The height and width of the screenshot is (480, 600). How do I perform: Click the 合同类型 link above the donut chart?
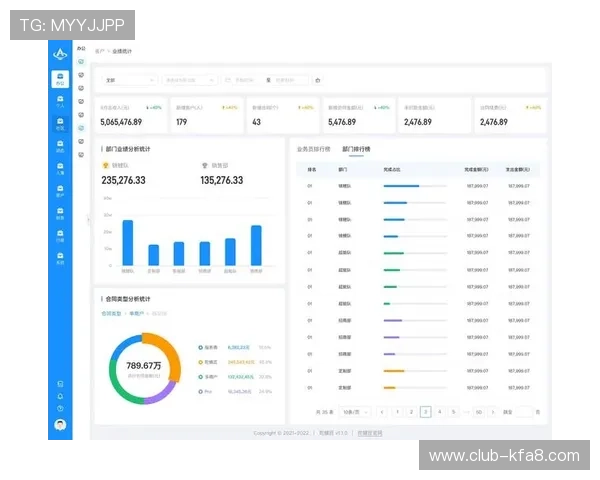click(111, 314)
